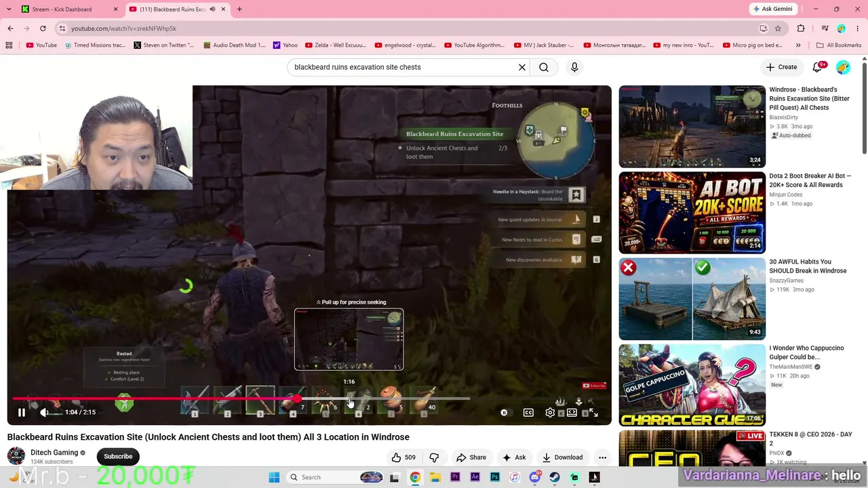Open Steam from the taskbar
Screen dimensions: 868x488
pos(555,477)
